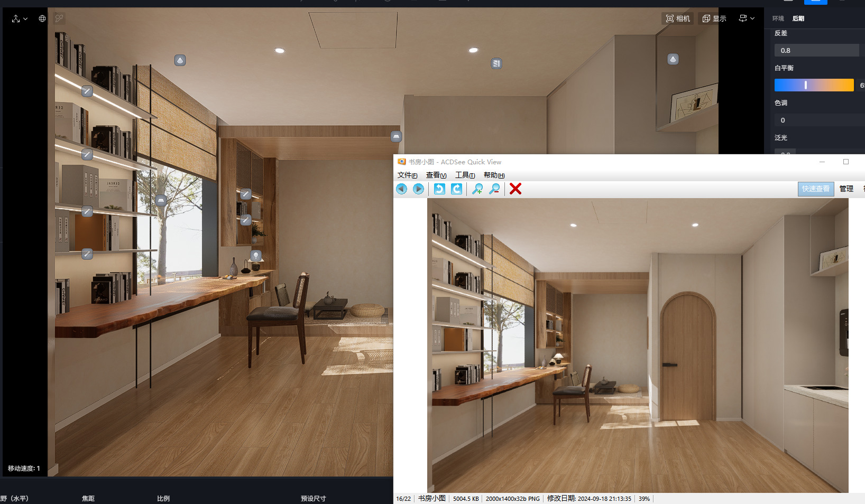Image resolution: width=865 pixels, height=504 pixels.
Task: Click the 反差 value field showing 0.8
Action: [816, 51]
